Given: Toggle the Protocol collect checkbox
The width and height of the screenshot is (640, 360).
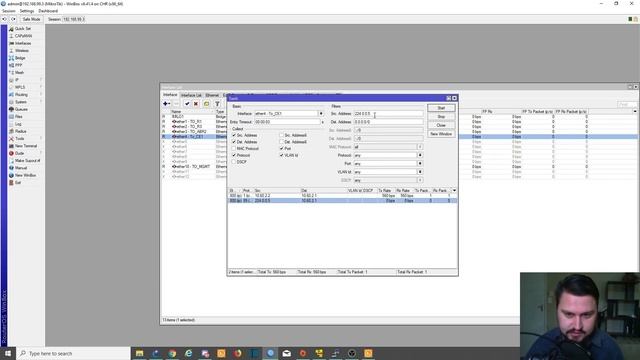Looking at the screenshot, I should (x=234, y=155).
